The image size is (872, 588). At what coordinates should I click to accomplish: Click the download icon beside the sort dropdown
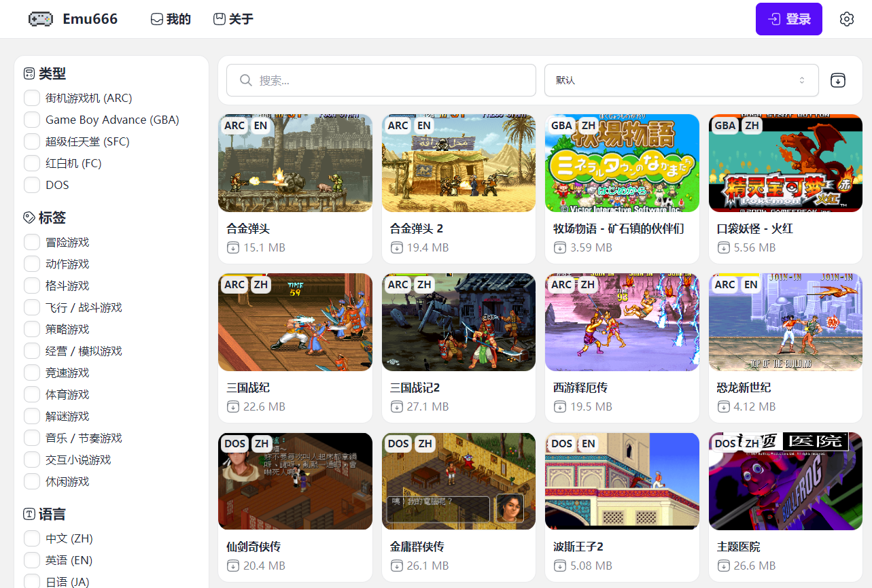(838, 80)
